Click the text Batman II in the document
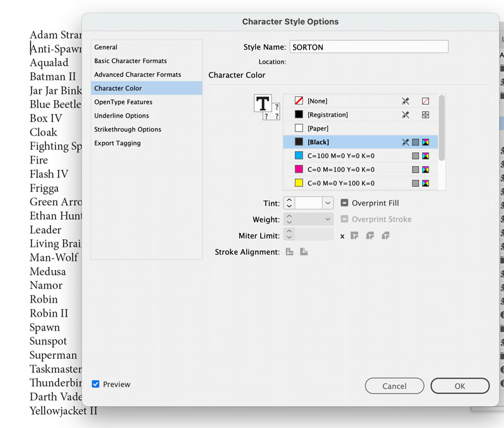 click(x=53, y=77)
